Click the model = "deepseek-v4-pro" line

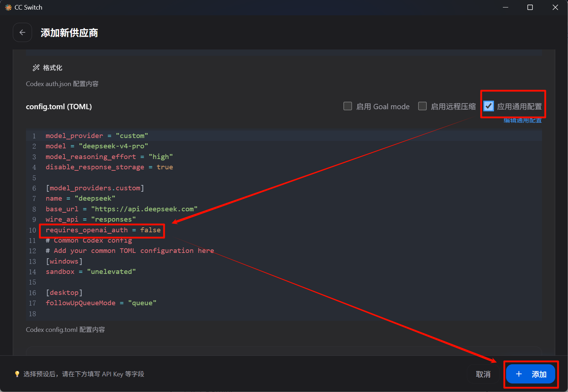coord(97,146)
